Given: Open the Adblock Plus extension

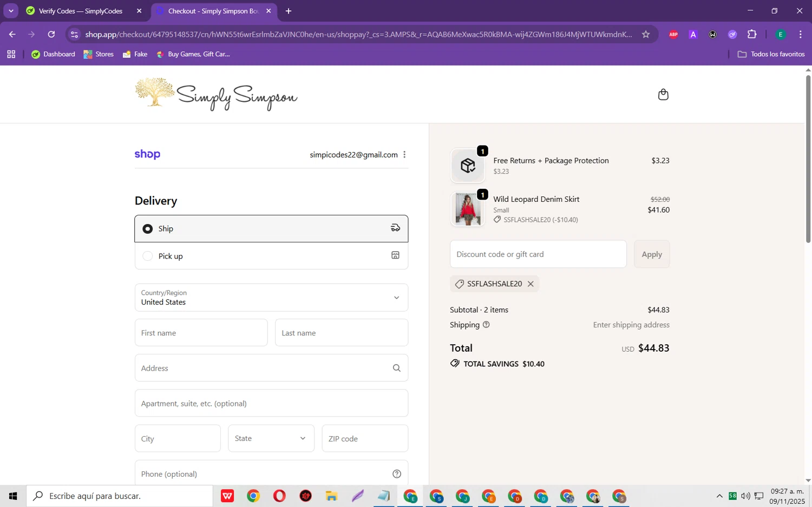Looking at the screenshot, I should click(673, 35).
